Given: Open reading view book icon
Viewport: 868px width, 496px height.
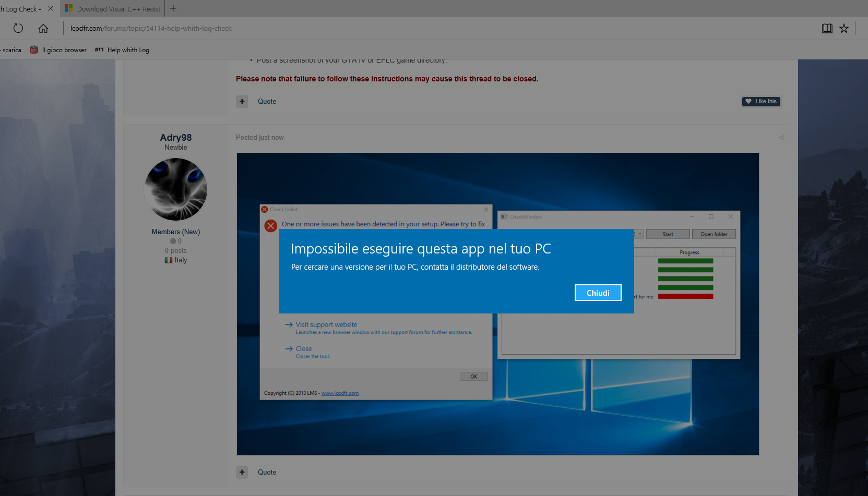Looking at the screenshot, I should tap(827, 28).
